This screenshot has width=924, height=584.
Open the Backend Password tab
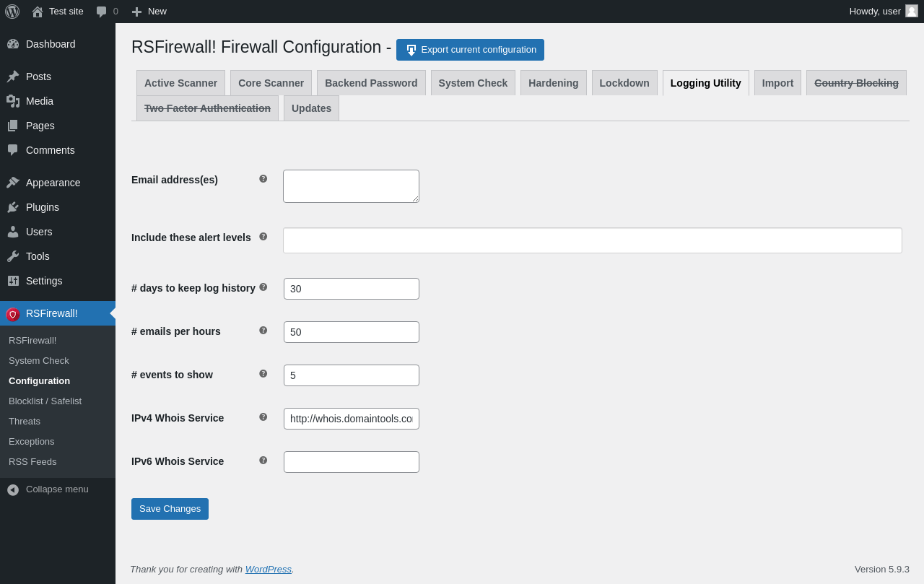371,83
